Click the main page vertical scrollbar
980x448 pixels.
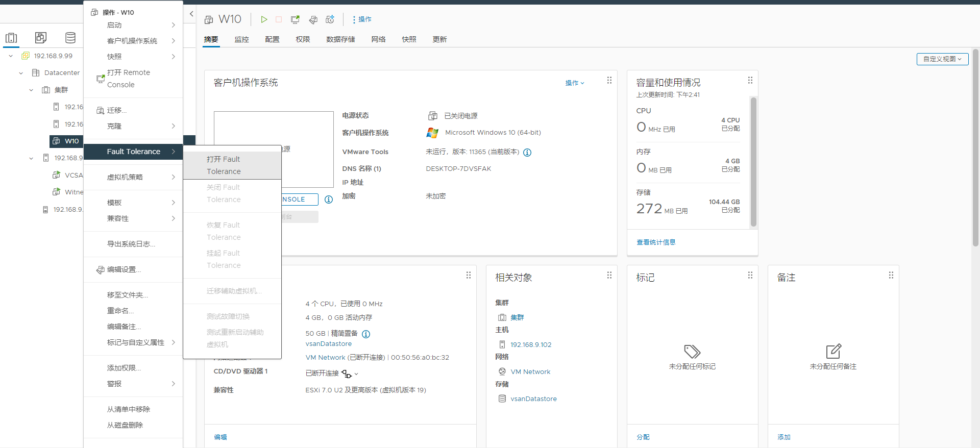(975, 148)
